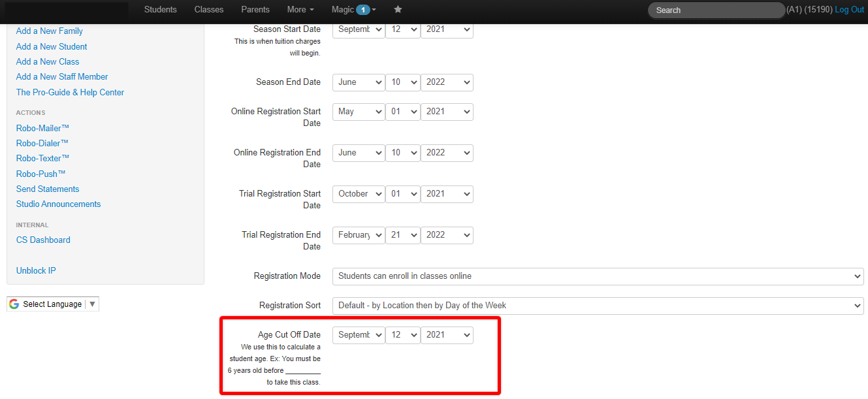Open Age Cut Off Date day dropdown
The image size is (868, 399).
click(x=403, y=335)
